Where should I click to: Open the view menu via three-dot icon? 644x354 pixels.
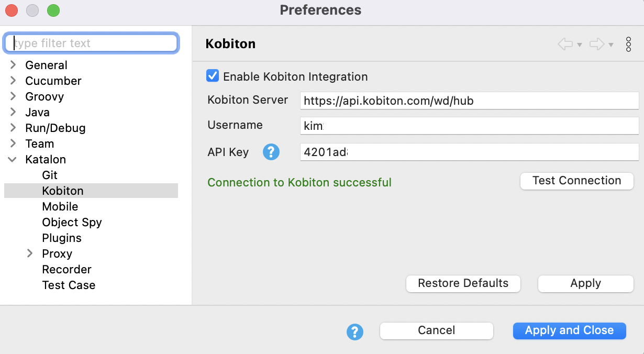click(x=628, y=45)
